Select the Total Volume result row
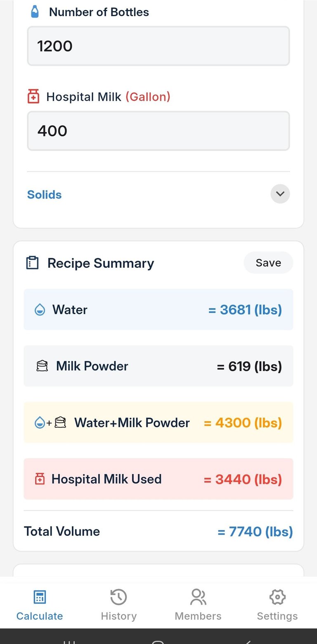Viewport: 317px width, 644px height. tap(158, 531)
